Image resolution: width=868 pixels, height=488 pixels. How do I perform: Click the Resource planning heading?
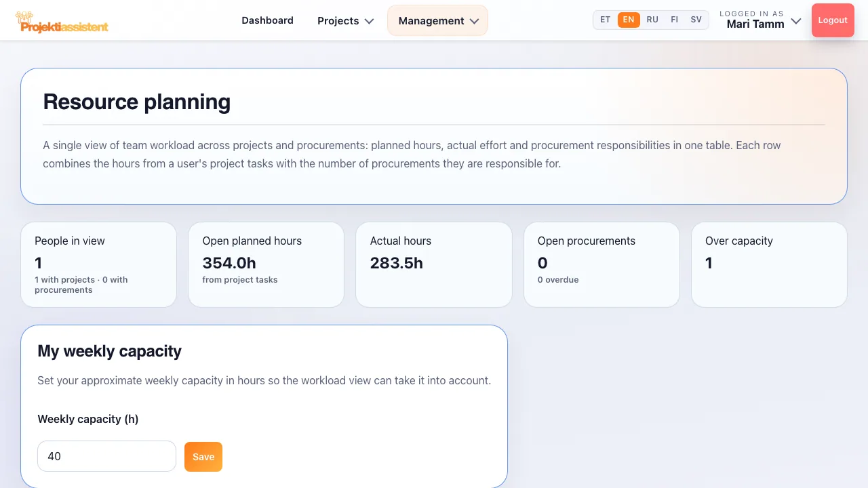click(137, 102)
